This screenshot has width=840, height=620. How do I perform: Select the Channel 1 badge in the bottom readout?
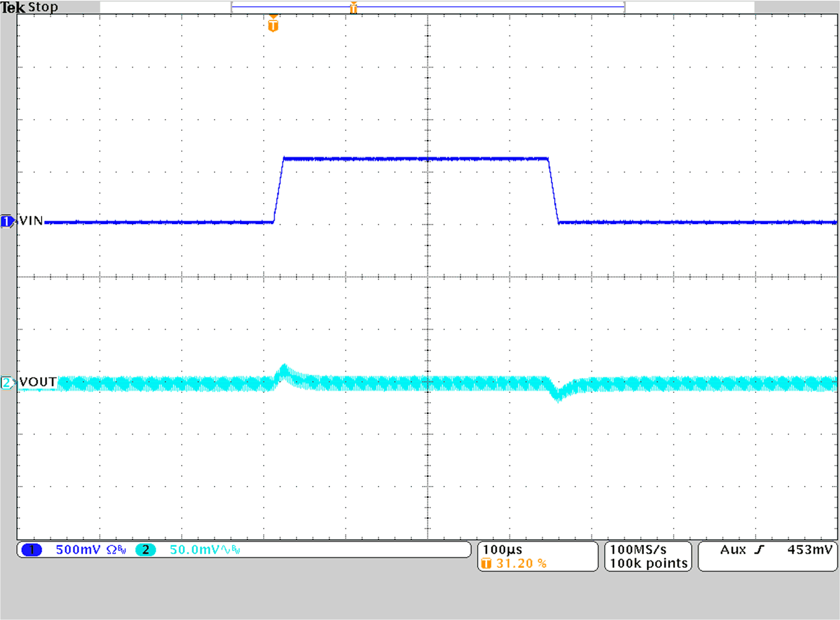coord(31,550)
